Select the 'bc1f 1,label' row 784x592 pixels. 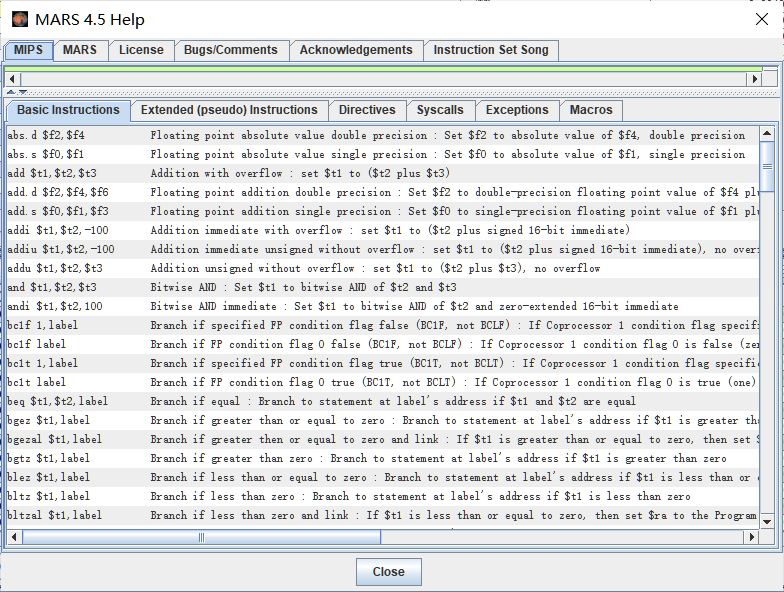(383, 326)
